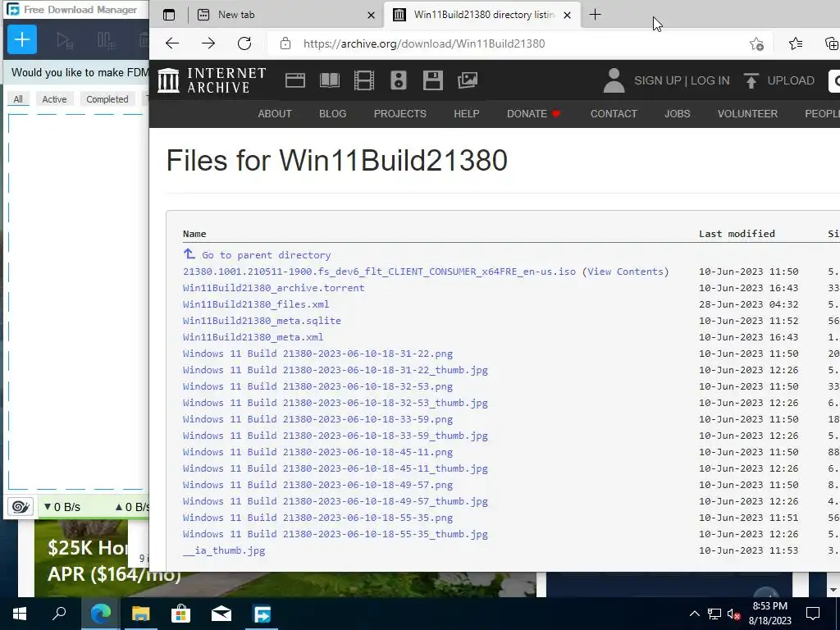Open Mail app from taskbar

pos(221,614)
